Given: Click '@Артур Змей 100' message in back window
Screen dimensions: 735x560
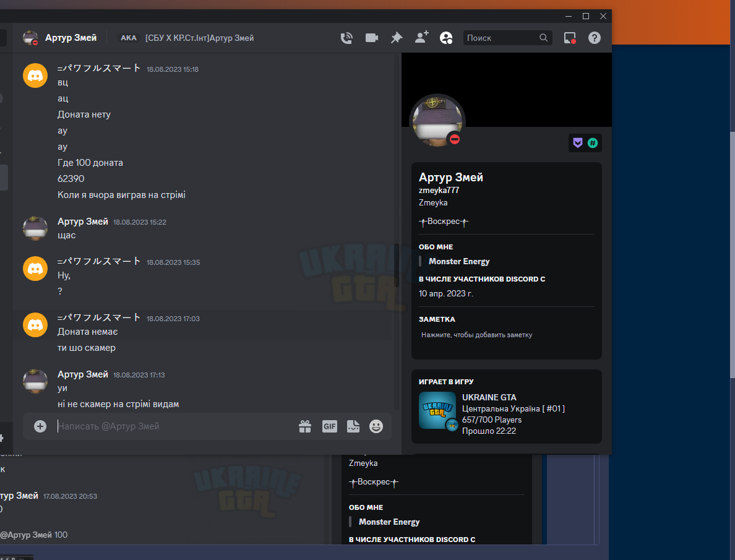Looking at the screenshot, I should (x=34, y=535).
